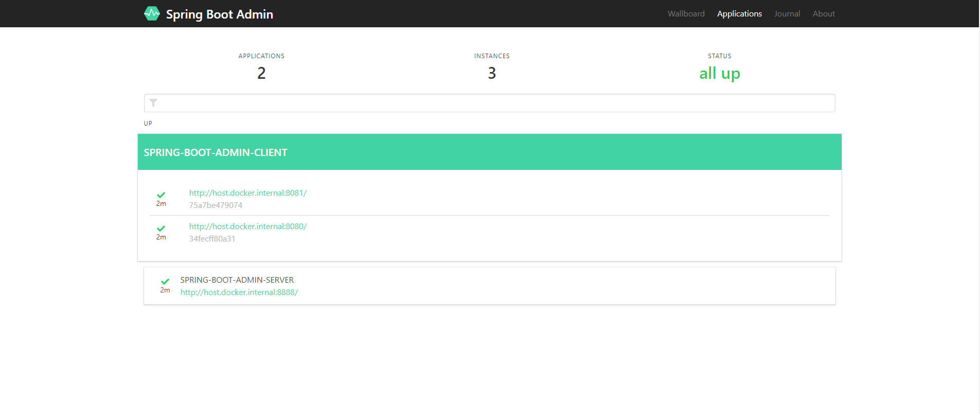Viewport: 980px width, 414px height.
Task: Click the APPLICATIONS heading label
Action: pos(261,56)
